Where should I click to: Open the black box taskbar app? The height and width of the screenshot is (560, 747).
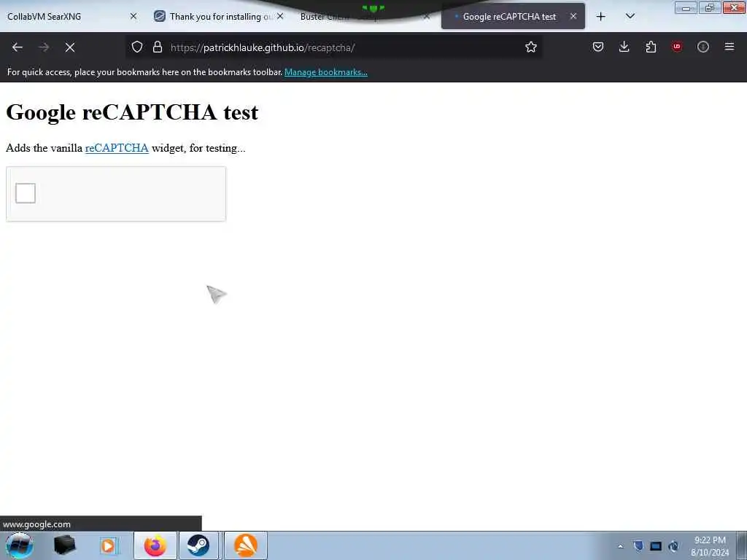[65, 545]
